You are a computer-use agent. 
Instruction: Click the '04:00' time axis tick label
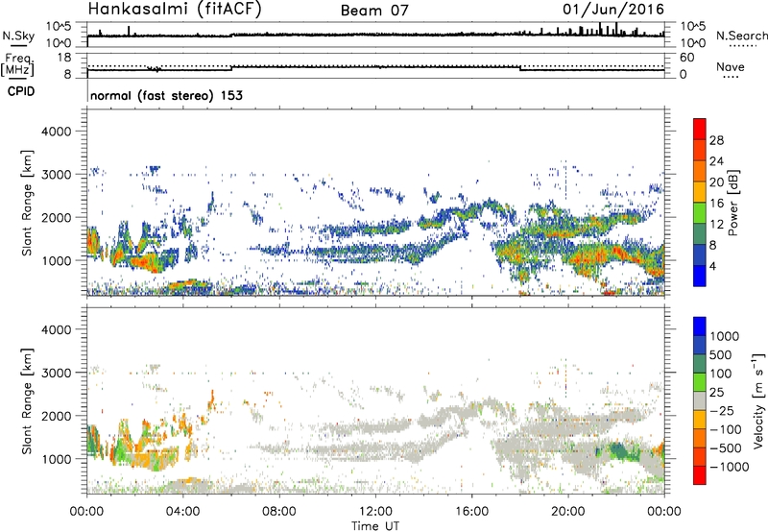click(x=182, y=512)
